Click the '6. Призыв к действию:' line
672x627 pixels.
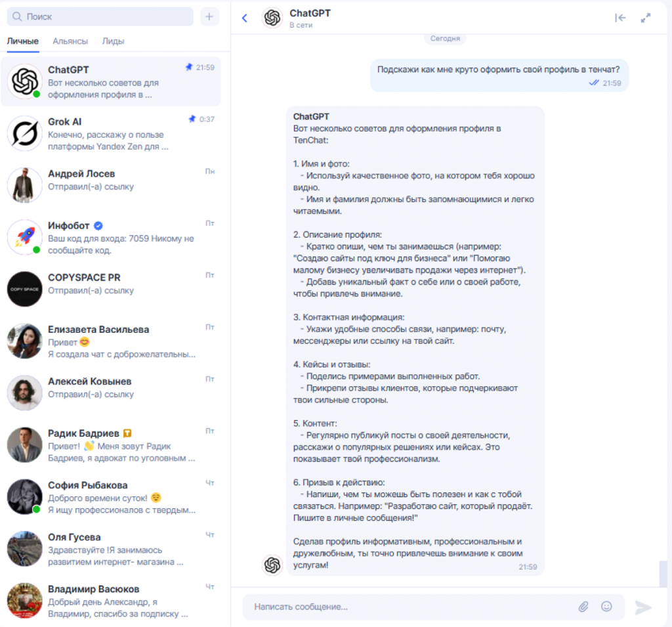click(x=339, y=483)
